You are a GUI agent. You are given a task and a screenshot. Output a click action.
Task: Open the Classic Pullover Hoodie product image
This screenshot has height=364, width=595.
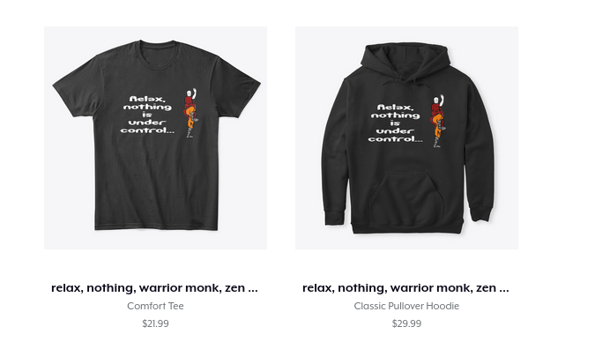click(x=406, y=137)
